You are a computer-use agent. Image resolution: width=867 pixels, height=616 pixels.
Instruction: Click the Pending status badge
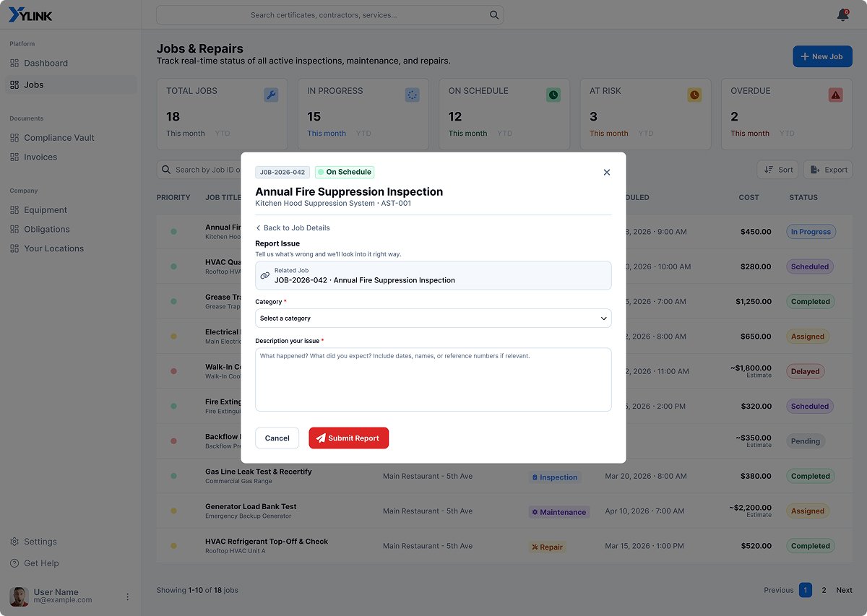(805, 441)
